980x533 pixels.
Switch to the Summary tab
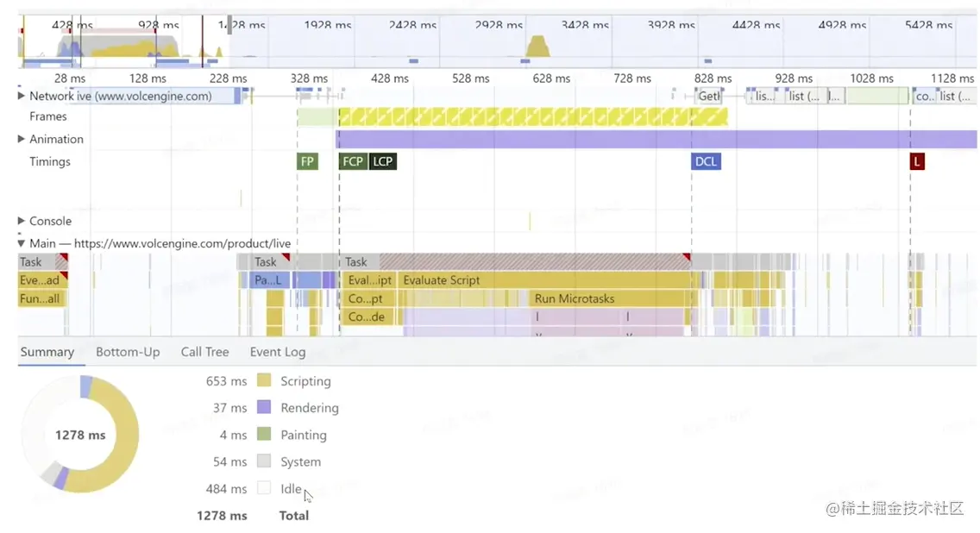pyautogui.click(x=47, y=352)
